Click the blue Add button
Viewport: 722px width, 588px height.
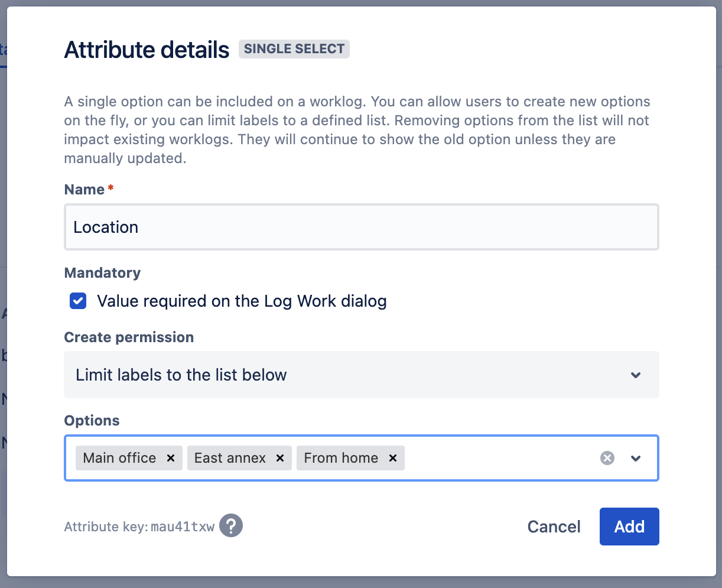pos(629,527)
